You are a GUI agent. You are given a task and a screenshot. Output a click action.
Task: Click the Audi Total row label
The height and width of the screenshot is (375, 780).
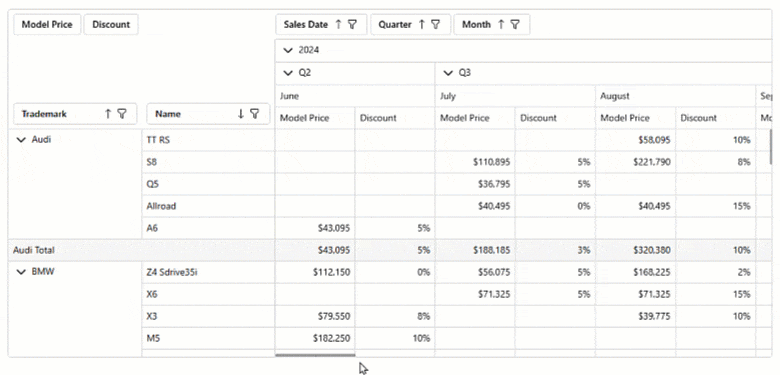click(34, 250)
